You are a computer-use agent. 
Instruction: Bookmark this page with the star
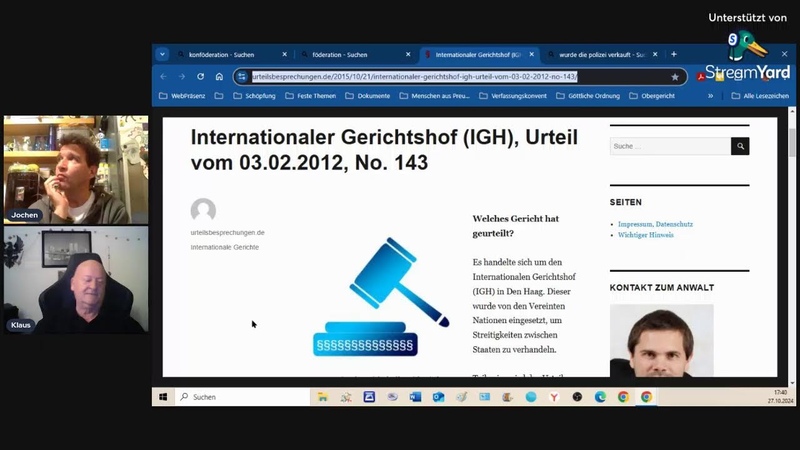[x=675, y=77]
